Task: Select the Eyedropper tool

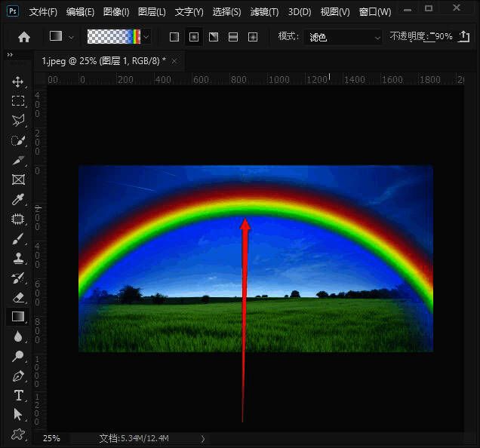Action: 18,200
